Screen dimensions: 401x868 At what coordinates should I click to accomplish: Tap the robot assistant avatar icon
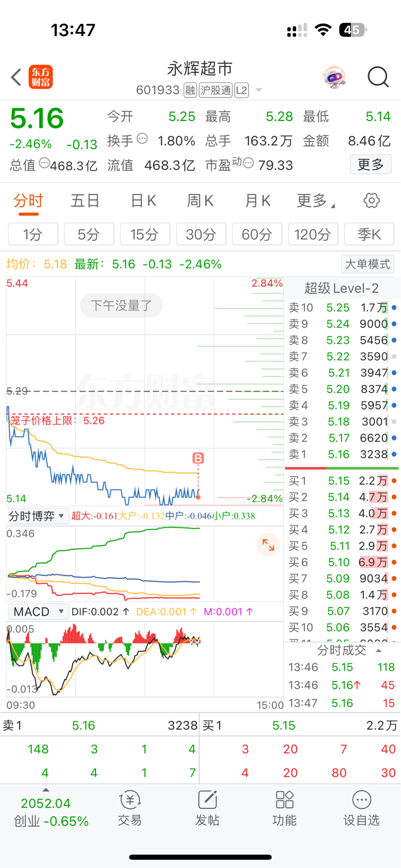coord(334,77)
